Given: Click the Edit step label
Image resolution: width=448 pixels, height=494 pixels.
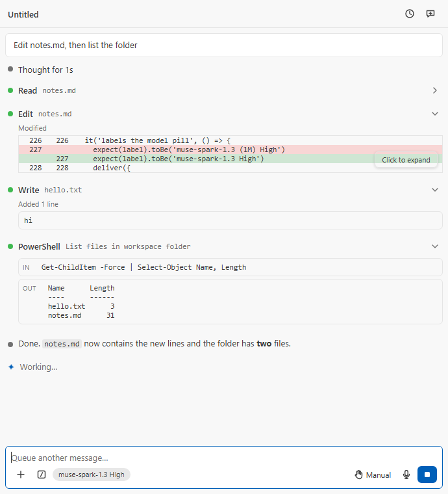Looking at the screenshot, I should (25, 114).
